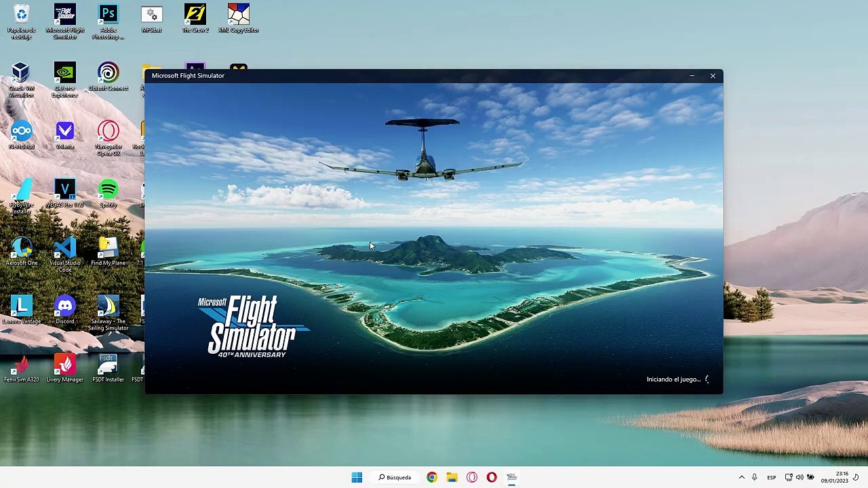
Task: Open Visual Studio Code desktop shortcut
Action: (x=65, y=255)
